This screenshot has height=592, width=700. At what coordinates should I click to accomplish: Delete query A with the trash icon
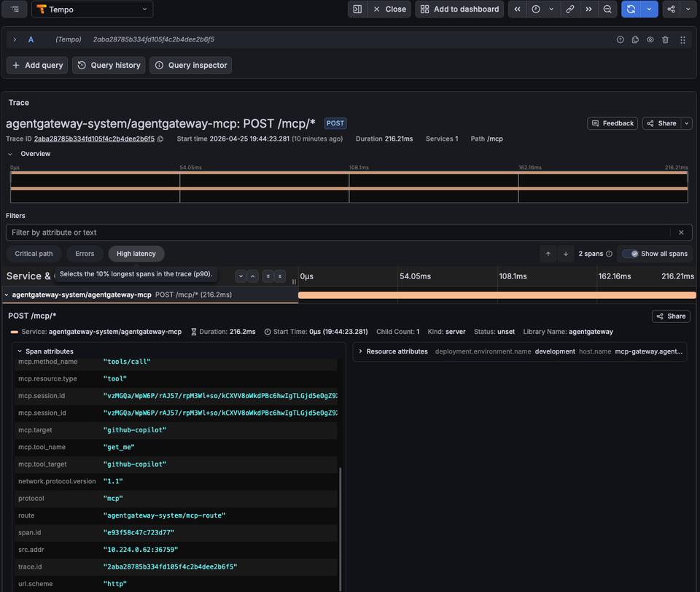pos(666,39)
